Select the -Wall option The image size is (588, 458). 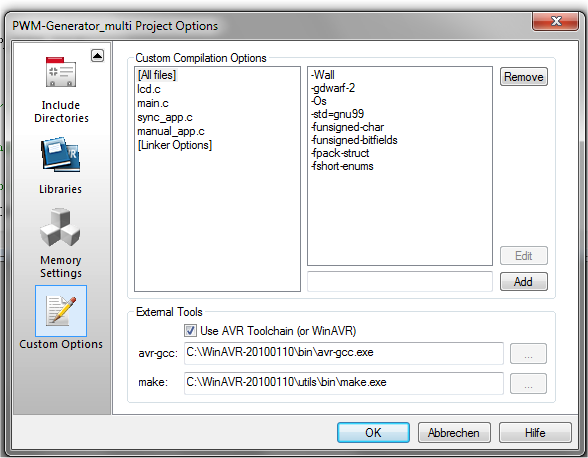322,75
